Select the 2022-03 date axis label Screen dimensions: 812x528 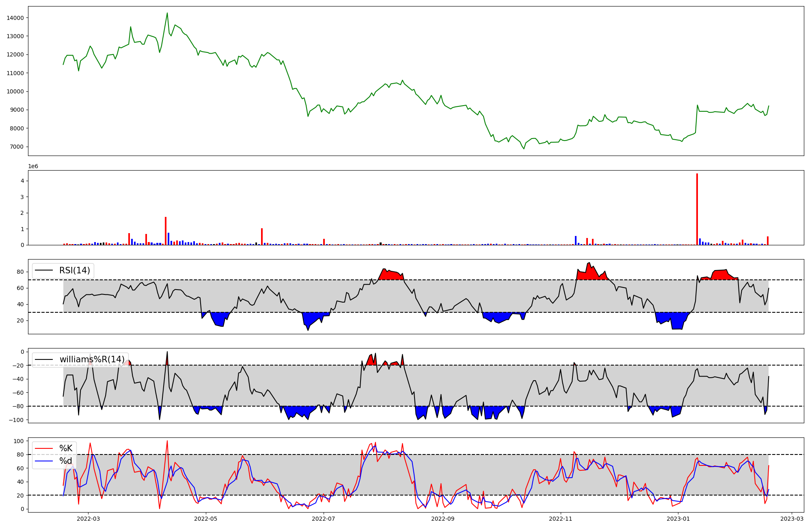[x=88, y=519]
